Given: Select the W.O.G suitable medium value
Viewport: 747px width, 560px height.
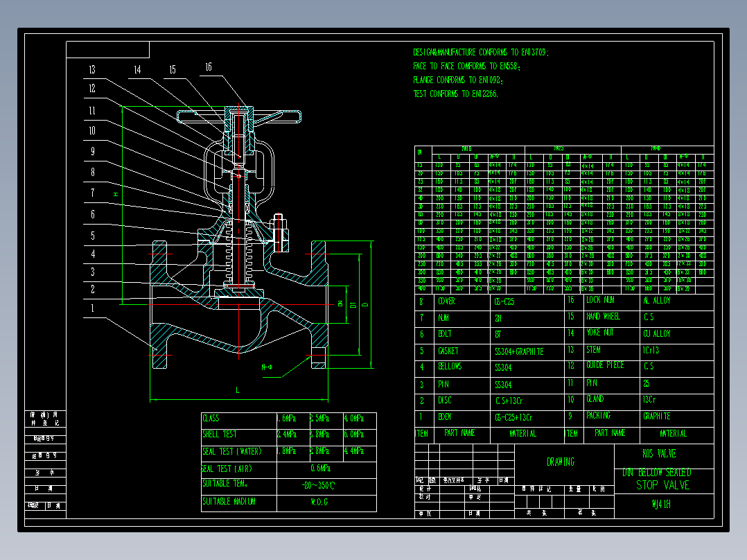Looking at the screenshot, I should (319, 502).
